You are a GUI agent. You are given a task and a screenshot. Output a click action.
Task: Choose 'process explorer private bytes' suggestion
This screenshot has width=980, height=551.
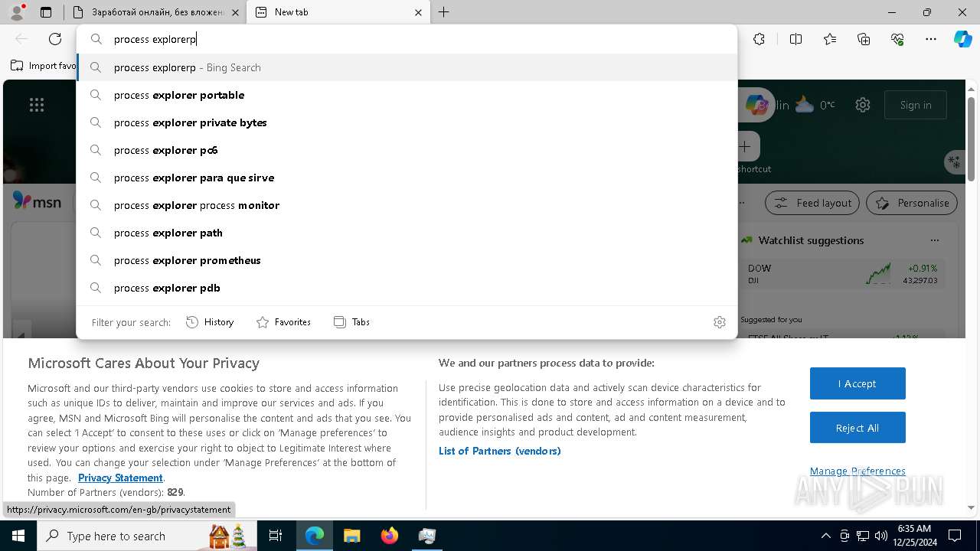407,122
